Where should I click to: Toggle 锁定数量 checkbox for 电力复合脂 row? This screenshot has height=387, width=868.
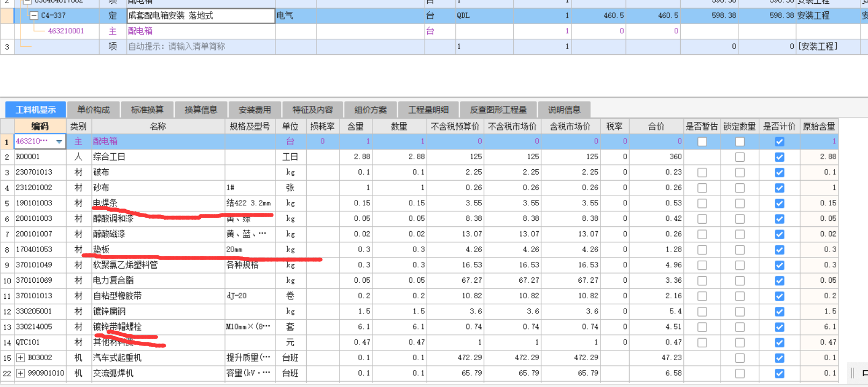pos(740,281)
